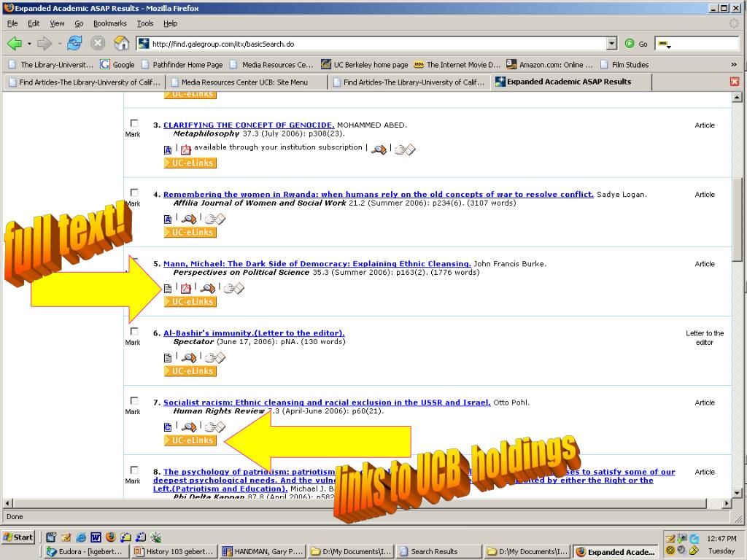Mark result 6 Al-Bashir's immunity
The width and height of the screenshot is (747, 560).
pyautogui.click(x=134, y=331)
